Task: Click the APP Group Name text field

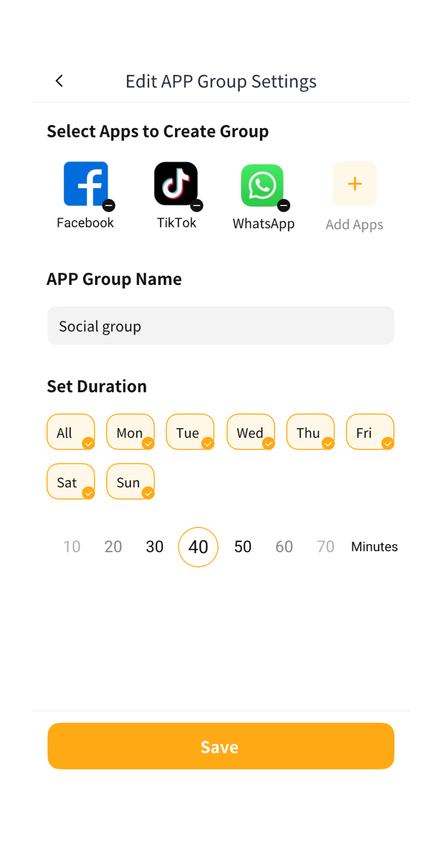Action: point(221,325)
